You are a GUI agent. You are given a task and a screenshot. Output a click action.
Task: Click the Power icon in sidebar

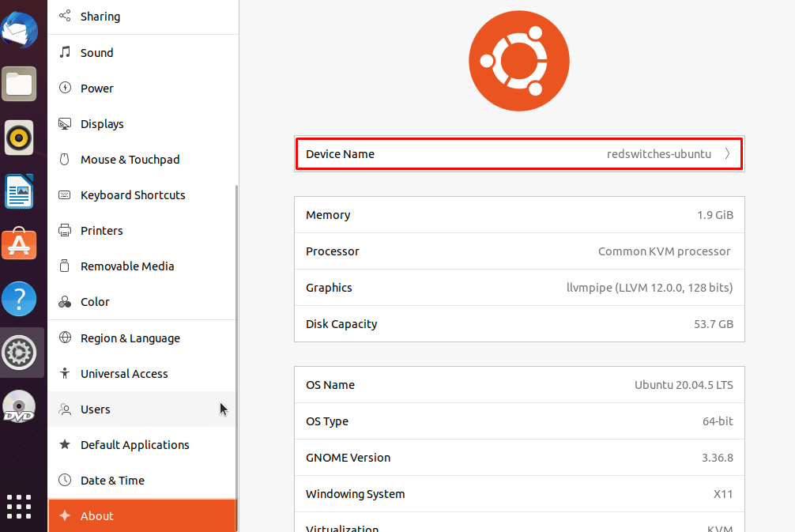point(65,88)
